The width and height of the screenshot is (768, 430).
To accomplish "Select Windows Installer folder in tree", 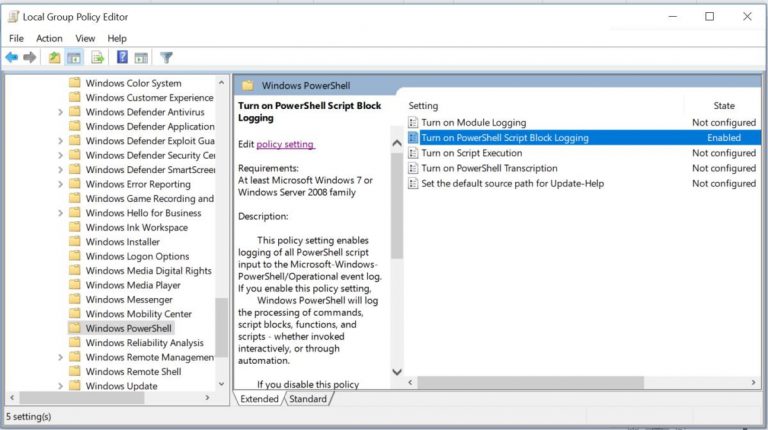I will click(122, 241).
